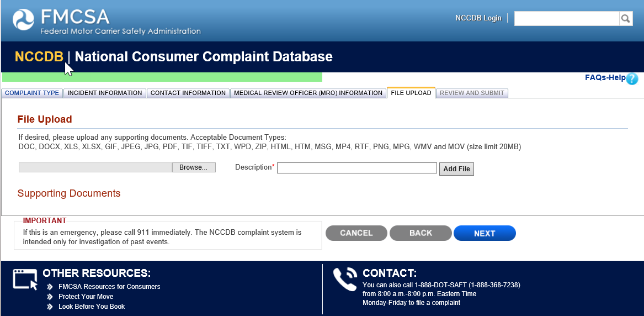Select Medical Review Officer (MRO) Information tab

[x=308, y=93]
